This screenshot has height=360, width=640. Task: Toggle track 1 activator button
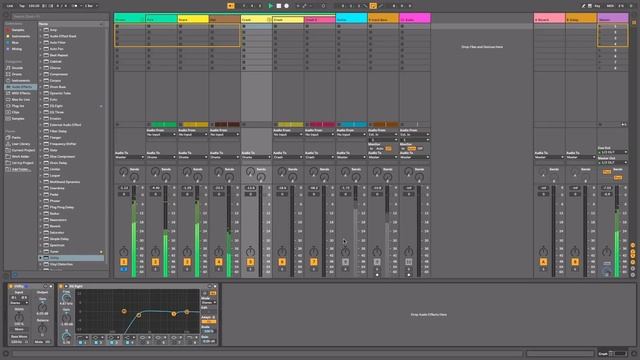(x=124, y=262)
